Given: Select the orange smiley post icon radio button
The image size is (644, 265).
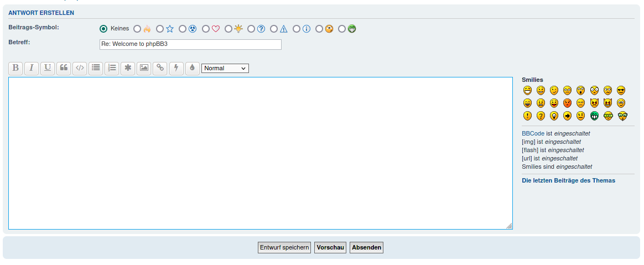Looking at the screenshot, I should (319, 29).
